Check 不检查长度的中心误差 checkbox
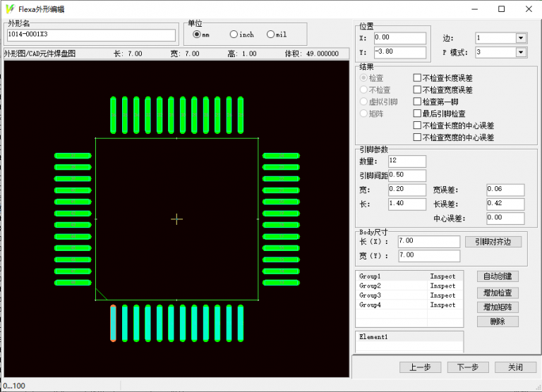This screenshot has width=542, height=392. click(417, 125)
